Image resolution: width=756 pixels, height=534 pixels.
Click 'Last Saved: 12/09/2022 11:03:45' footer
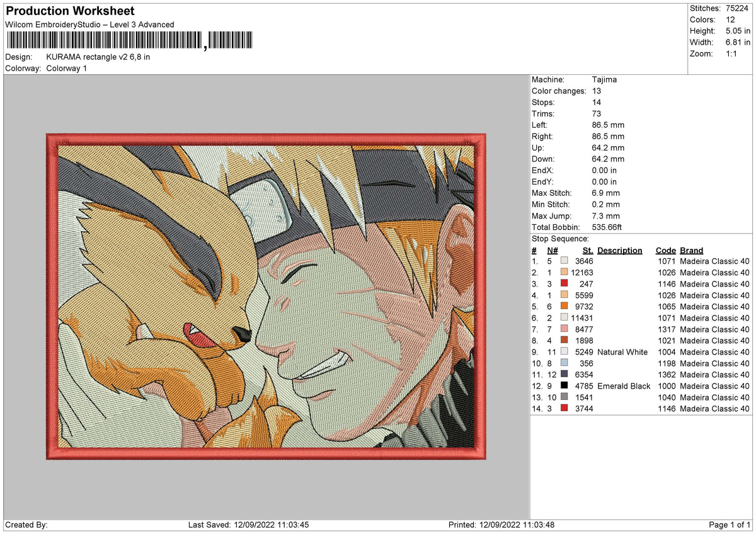click(x=248, y=525)
